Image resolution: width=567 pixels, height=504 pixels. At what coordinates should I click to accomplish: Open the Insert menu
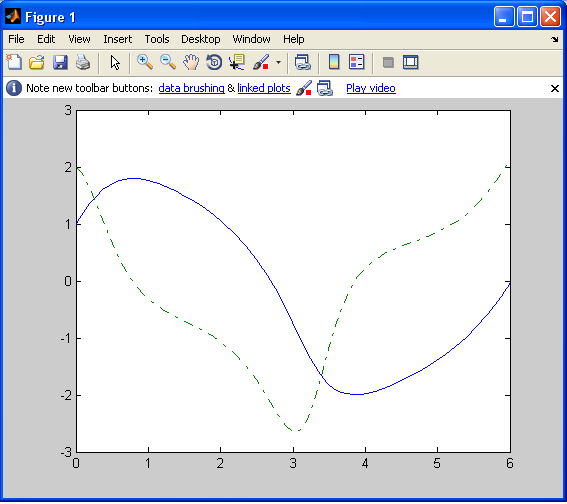[118, 39]
